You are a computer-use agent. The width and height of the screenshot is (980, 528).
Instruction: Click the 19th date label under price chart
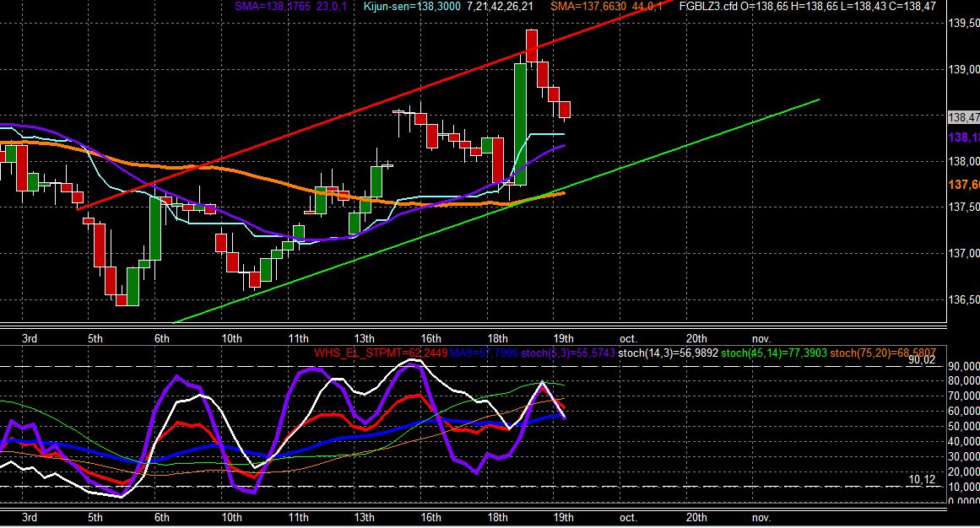564,339
